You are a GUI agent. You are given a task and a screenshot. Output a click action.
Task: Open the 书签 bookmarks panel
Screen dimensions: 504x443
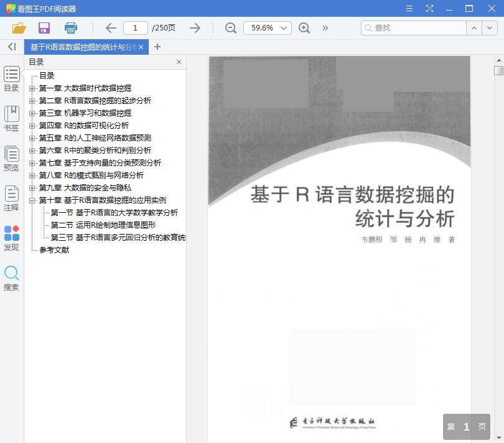tap(12, 119)
